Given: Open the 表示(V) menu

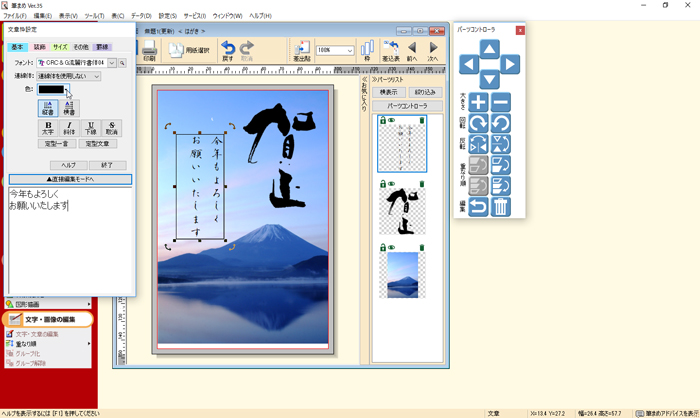Looking at the screenshot, I should tap(68, 16).
